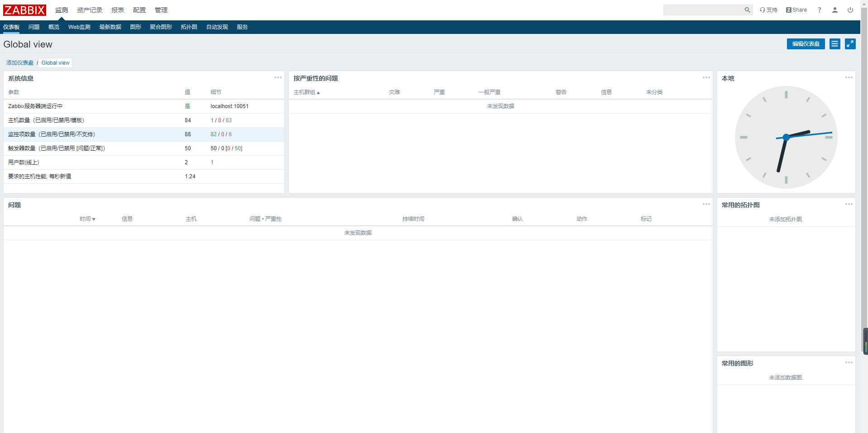Click the 一般严重 severity column header

[489, 92]
